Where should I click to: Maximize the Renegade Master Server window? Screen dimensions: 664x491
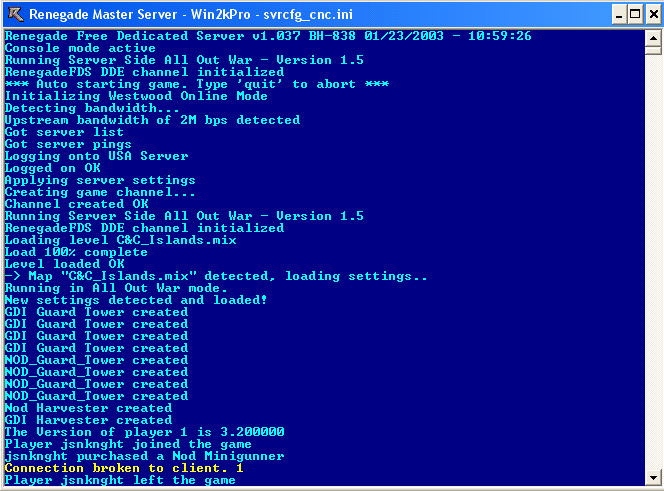(x=631, y=15)
